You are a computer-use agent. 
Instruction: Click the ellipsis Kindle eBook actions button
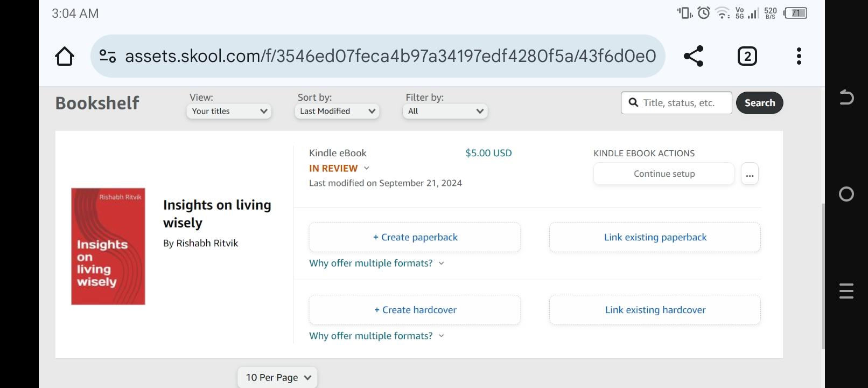(750, 174)
